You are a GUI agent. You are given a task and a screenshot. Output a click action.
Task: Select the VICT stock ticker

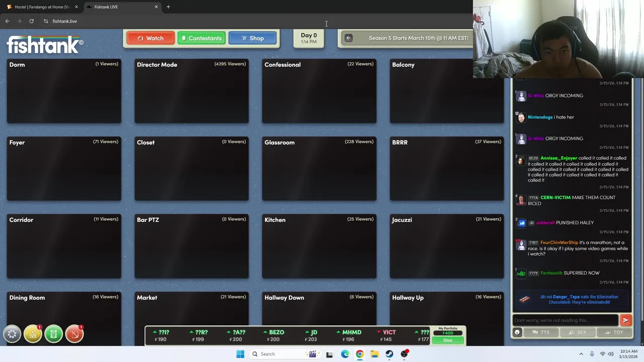pyautogui.click(x=387, y=335)
